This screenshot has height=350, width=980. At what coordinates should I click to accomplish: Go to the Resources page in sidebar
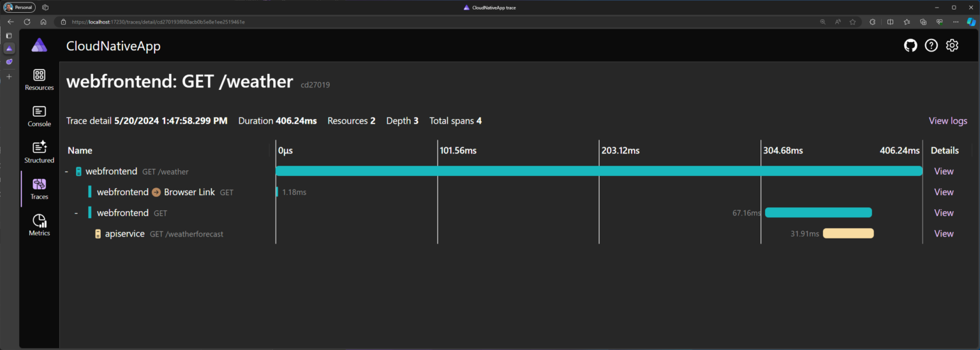40,80
